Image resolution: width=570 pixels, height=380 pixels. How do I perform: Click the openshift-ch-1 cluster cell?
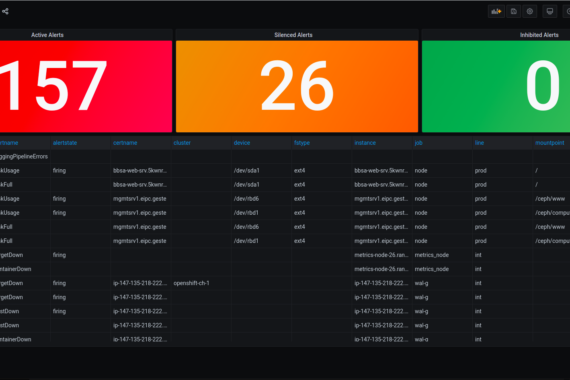(x=191, y=283)
